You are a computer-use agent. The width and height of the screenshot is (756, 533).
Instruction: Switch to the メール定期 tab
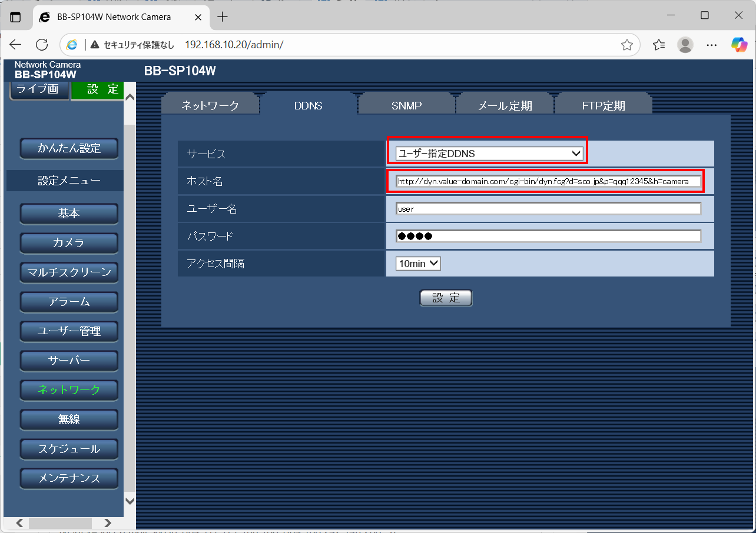[505, 106]
